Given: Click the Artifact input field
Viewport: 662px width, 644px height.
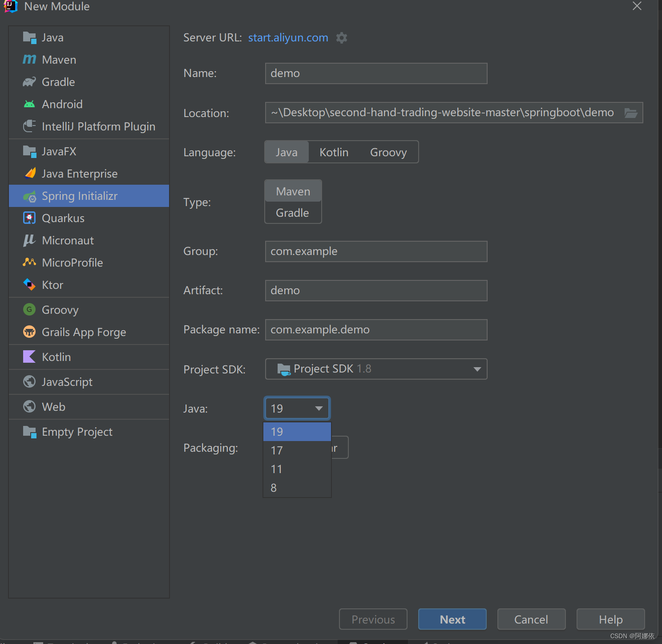Looking at the screenshot, I should point(376,291).
